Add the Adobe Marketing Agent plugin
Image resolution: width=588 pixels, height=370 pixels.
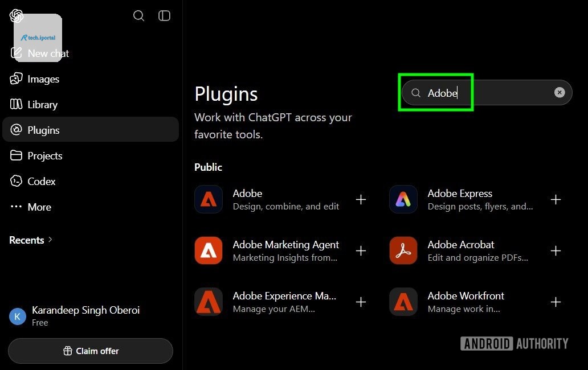(361, 250)
